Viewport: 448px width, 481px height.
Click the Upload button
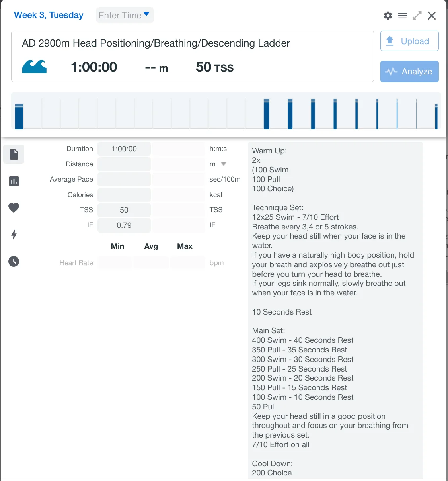tap(409, 41)
